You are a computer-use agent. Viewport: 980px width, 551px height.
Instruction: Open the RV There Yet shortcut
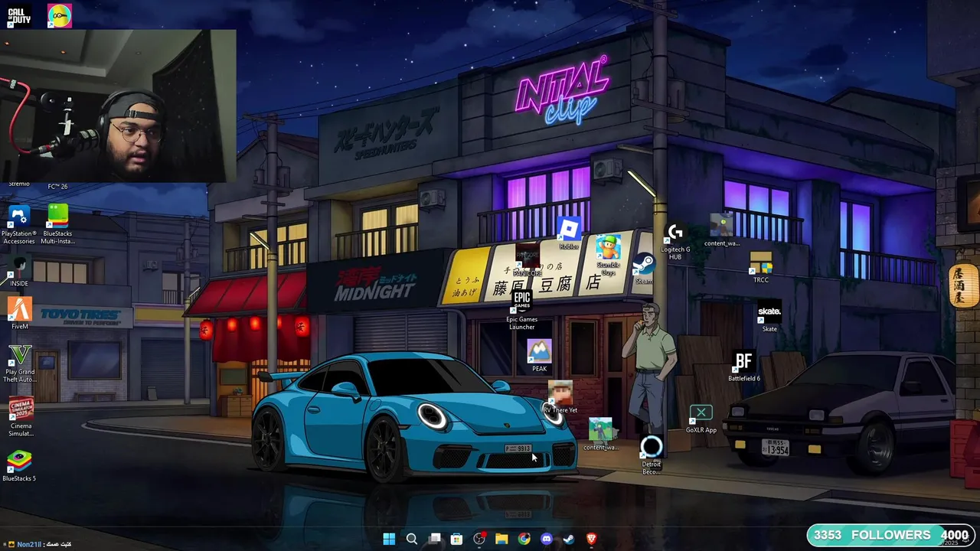click(x=560, y=398)
